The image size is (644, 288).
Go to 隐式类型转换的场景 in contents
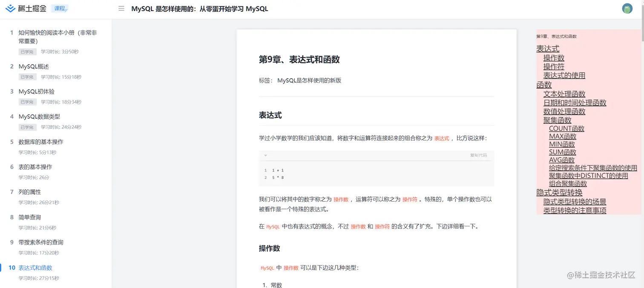point(575,202)
